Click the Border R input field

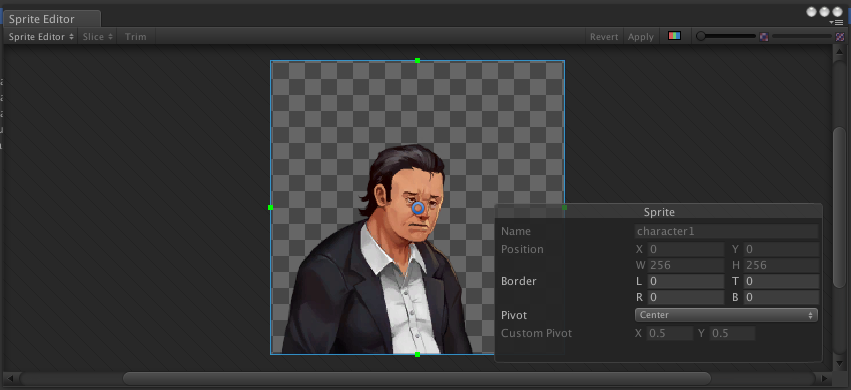pyautogui.click(x=686, y=297)
